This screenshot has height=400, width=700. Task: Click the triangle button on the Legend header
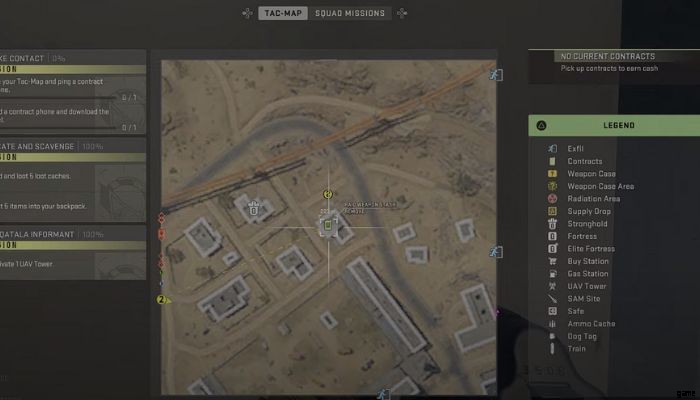541,125
